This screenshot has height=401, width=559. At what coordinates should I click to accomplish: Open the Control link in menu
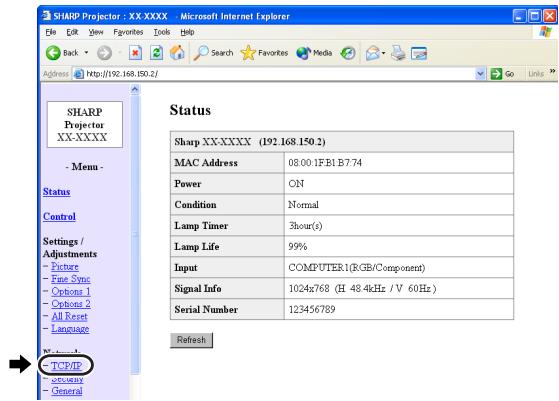click(x=59, y=217)
